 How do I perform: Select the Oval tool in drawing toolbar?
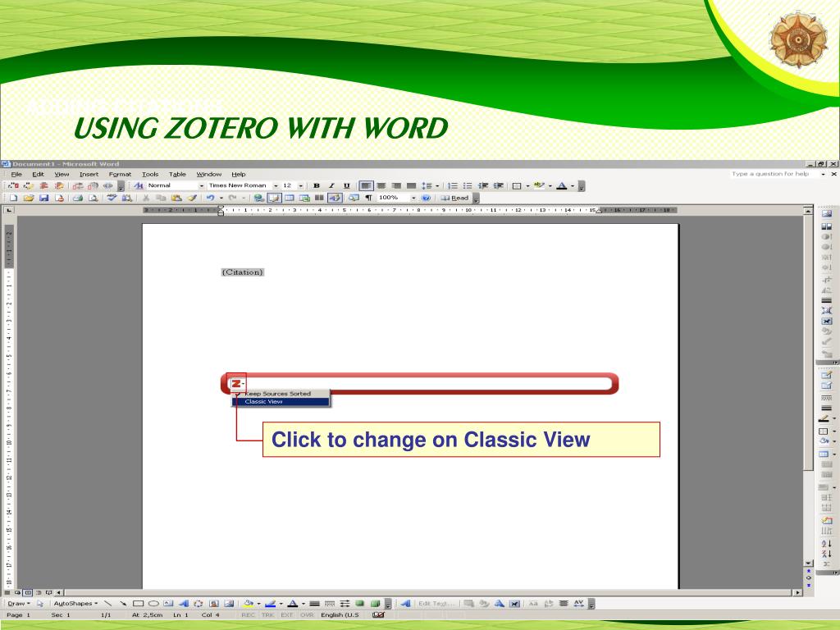click(153, 604)
